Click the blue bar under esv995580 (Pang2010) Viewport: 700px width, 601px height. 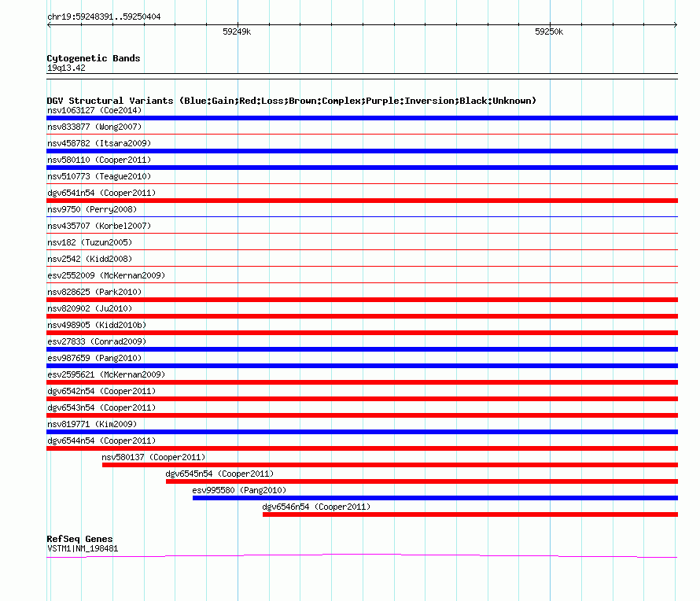(434, 498)
